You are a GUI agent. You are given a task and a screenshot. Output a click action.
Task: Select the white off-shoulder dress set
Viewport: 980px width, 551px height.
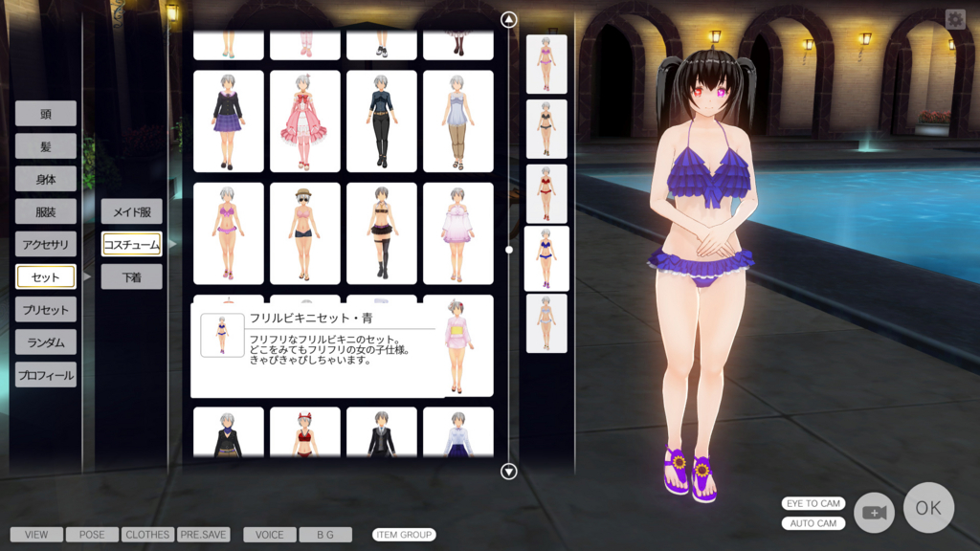(458, 233)
